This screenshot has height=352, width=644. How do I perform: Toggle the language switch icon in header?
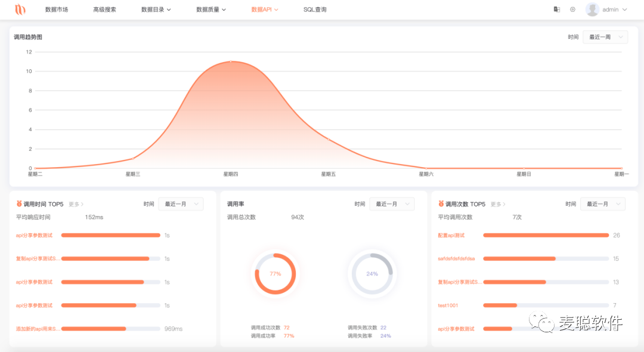click(x=557, y=10)
